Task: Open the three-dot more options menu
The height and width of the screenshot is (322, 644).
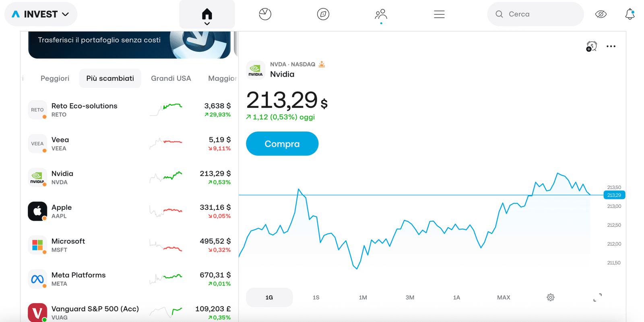Action: 611,46
